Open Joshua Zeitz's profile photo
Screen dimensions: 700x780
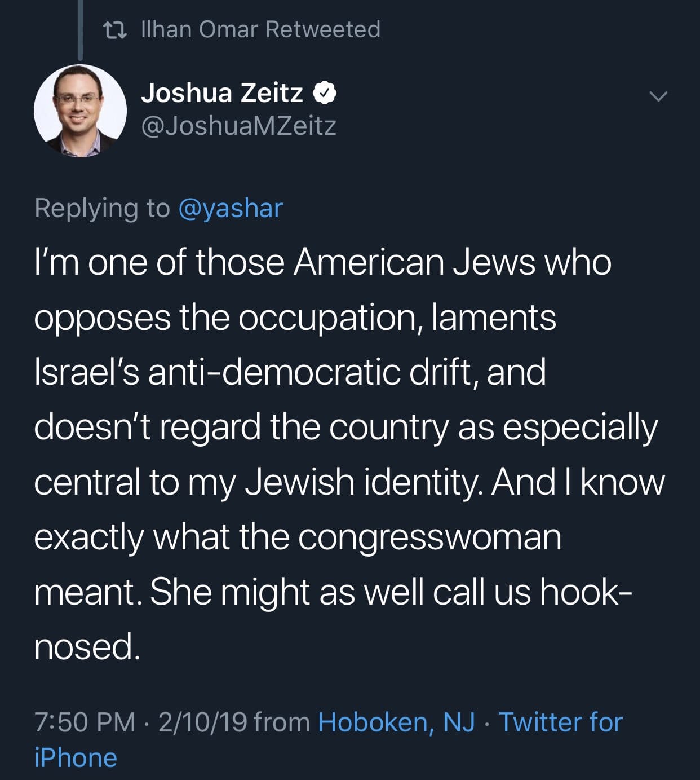80,111
